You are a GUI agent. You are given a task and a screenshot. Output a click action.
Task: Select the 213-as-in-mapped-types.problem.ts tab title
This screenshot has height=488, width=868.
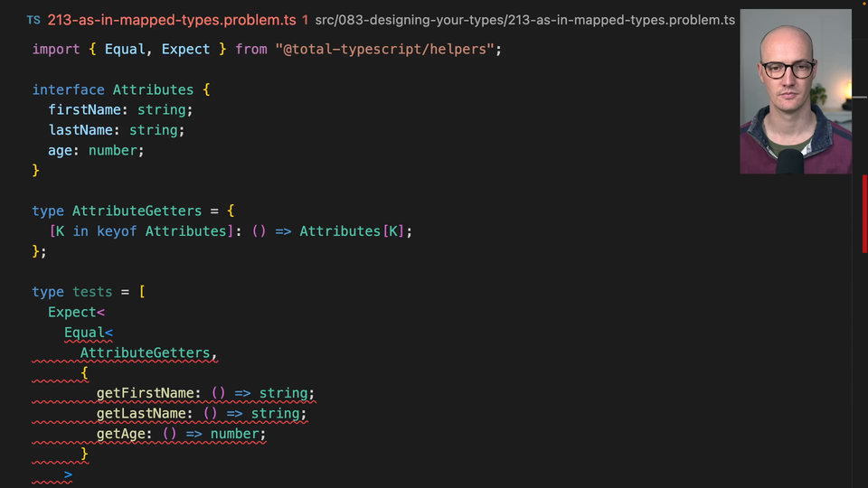[172, 20]
